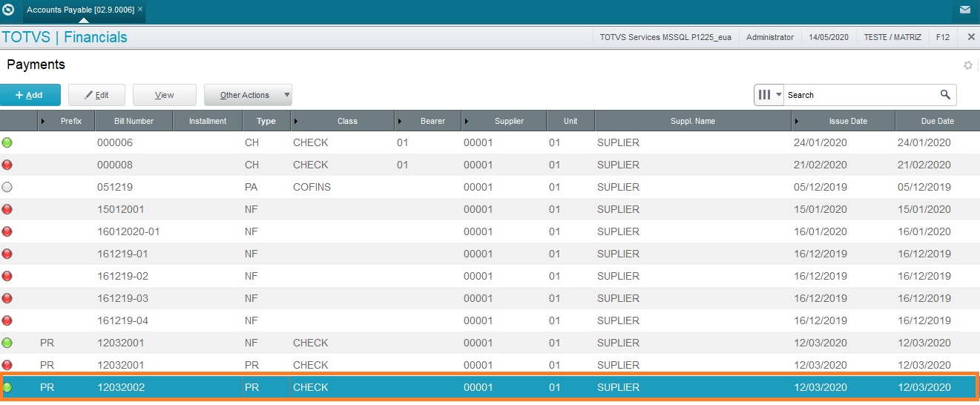
Task: Expand the Prefix column arrow
Action: click(43, 121)
